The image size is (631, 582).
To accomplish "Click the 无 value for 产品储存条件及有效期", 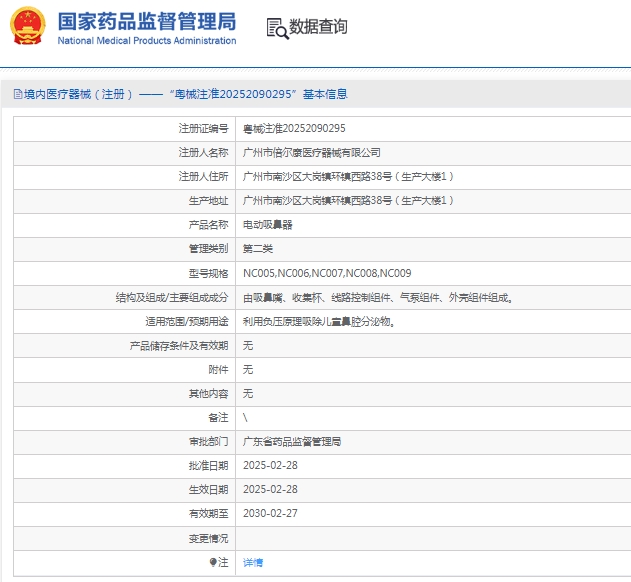I will pyautogui.click(x=247, y=345).
